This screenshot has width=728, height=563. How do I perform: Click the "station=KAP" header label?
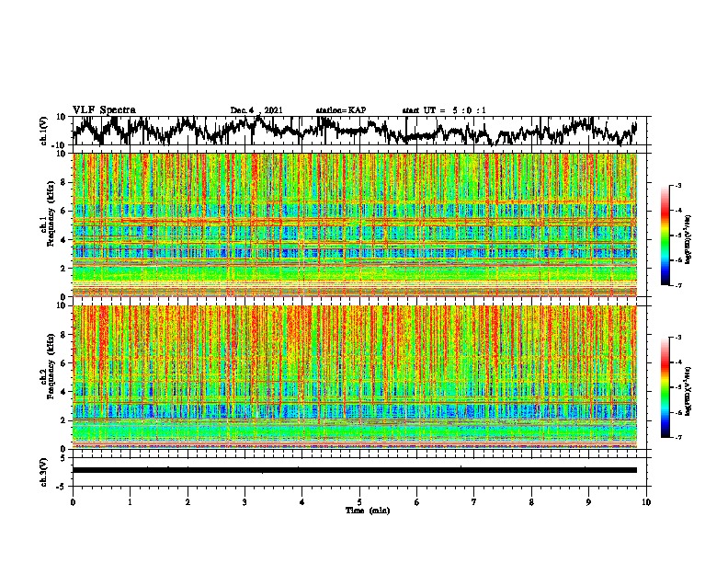tap(341, 110)
